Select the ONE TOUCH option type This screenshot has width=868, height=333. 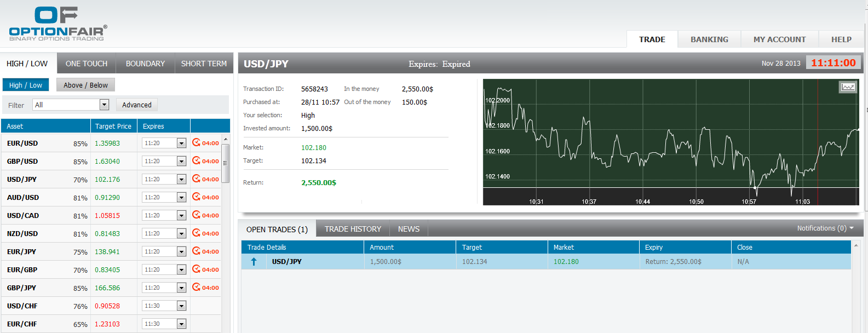pos(87,64)
